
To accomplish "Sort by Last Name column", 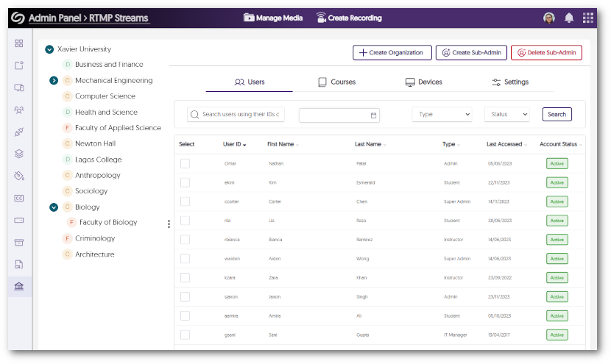I will click(x=370, y=144).
